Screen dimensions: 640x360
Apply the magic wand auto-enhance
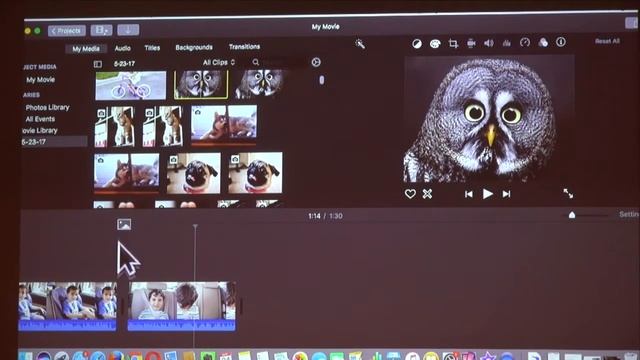[360, 44]
